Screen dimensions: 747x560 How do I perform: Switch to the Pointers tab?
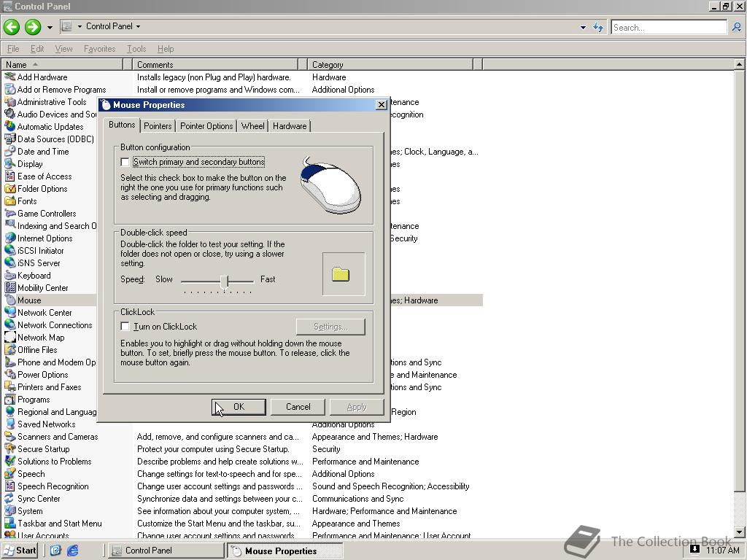[158, 125]
